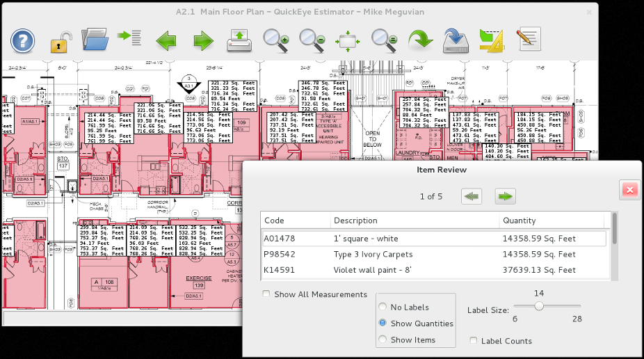Select the Show Quantities radio option
Screen dimensions: 644x359
coord(383,323)
